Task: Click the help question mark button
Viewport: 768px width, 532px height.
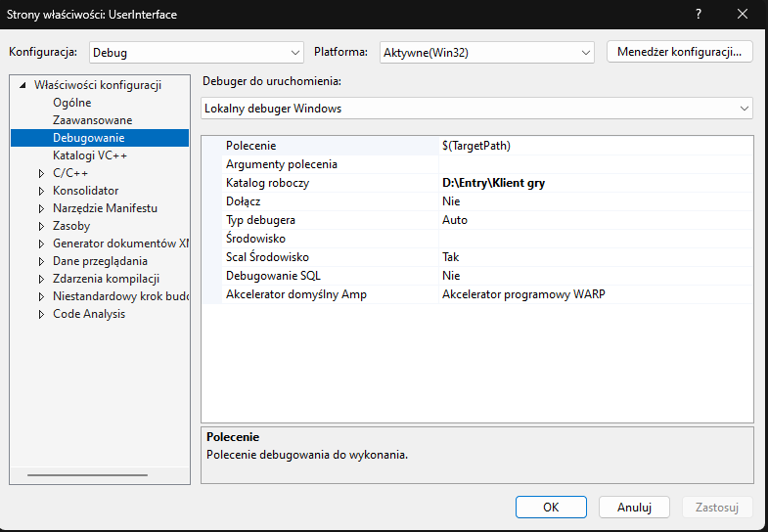Action: coord(699,14)
